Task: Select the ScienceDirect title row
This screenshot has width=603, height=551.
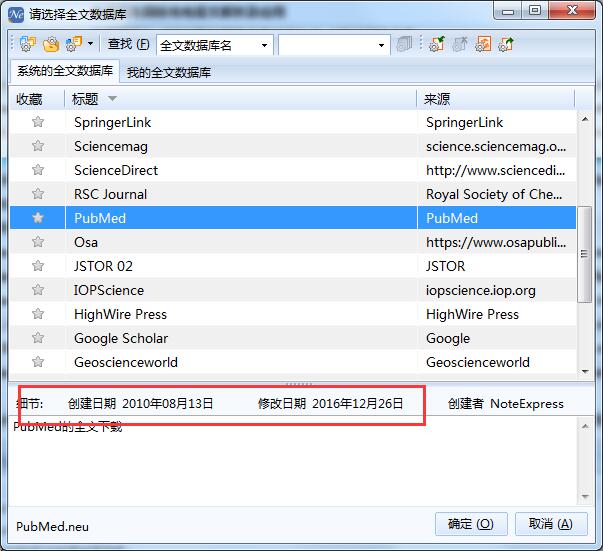Action: tap(241, 170)
